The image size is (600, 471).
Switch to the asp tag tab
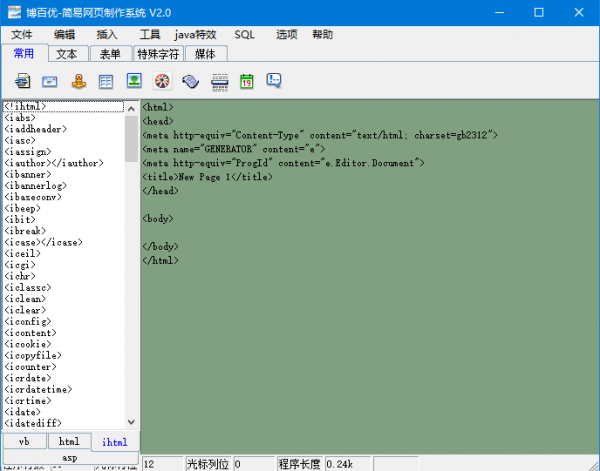[69, 457]
